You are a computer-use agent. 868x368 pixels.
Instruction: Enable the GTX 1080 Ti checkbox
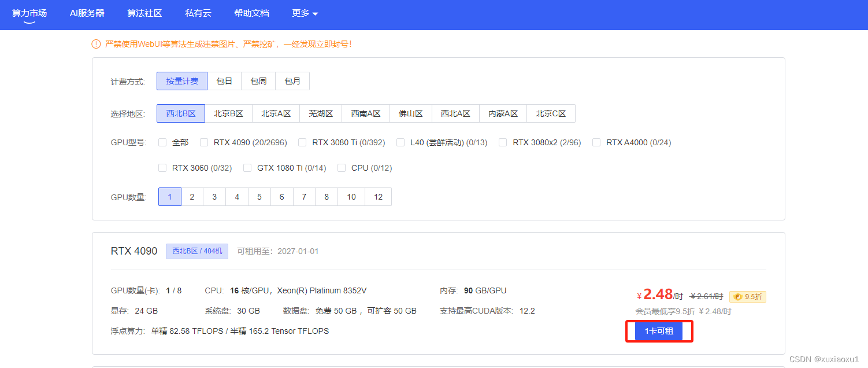pos(247,168)
